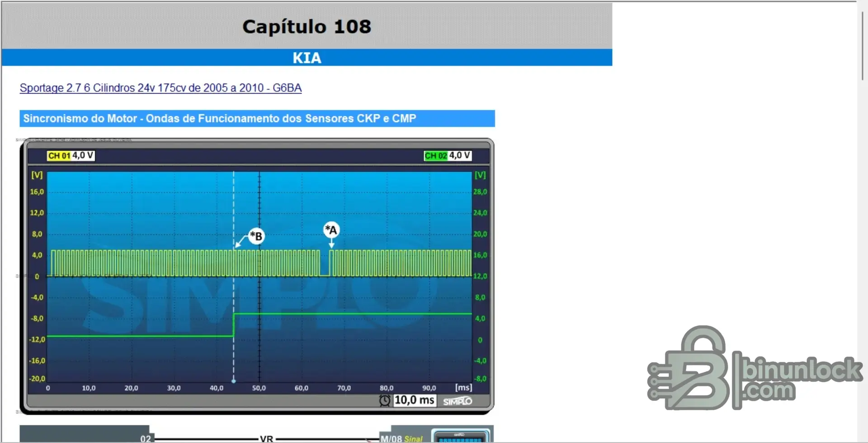The height and width of the screenshot is (443, 868).
Task: Select the *A marker bubble on the waveform
Action: click(x=331, y=230)
